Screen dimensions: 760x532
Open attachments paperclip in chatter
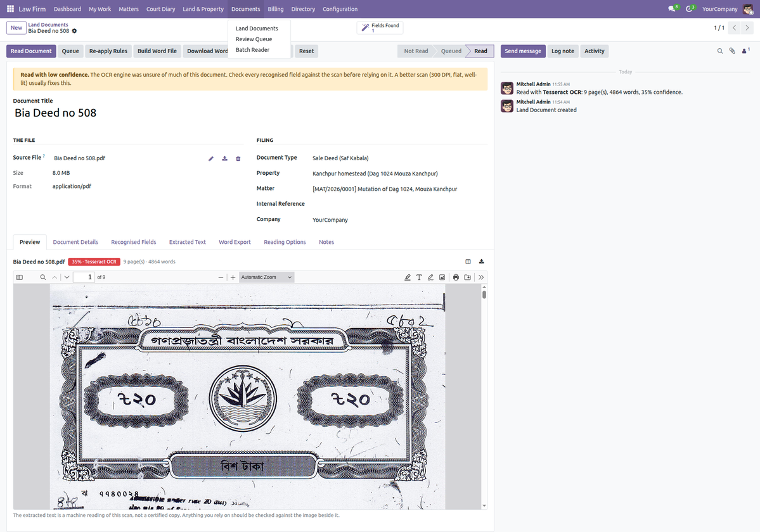click(x=732, y=51)
